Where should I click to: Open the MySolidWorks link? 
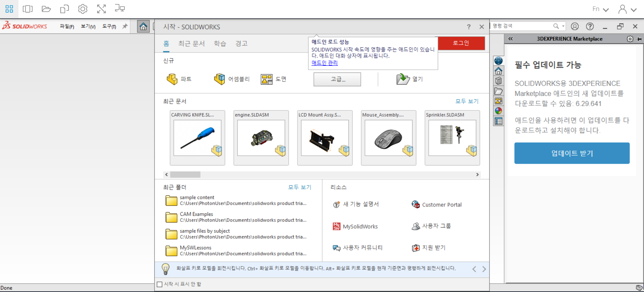(355, 227)
